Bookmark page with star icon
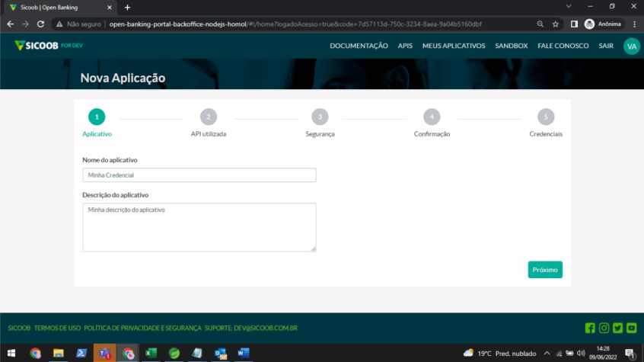644x362 pixels. [556, 24]
